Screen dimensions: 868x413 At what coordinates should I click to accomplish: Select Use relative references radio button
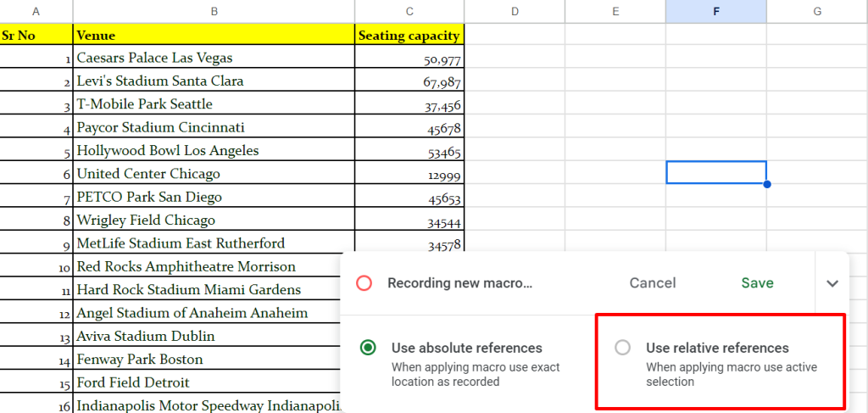tap(623, 348)
